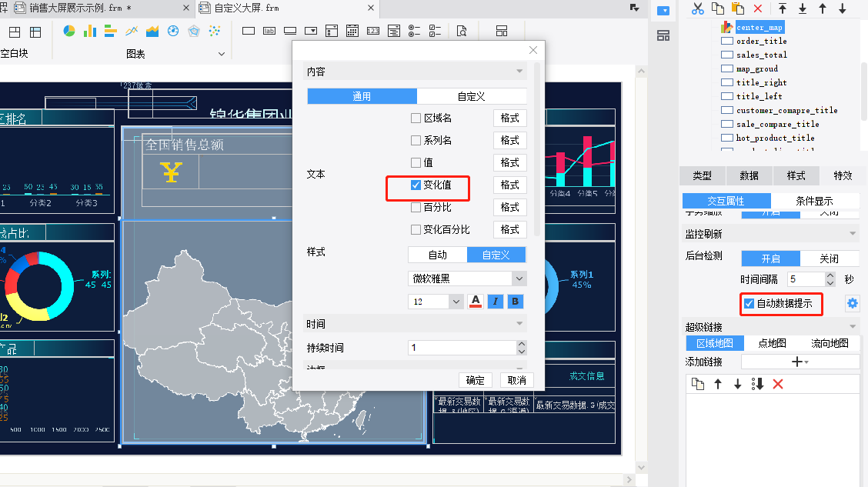The width and height of the screenshot is (868, 487).
Task: Switch to the 自定义 content tab
Action: (x=472, y=96)
